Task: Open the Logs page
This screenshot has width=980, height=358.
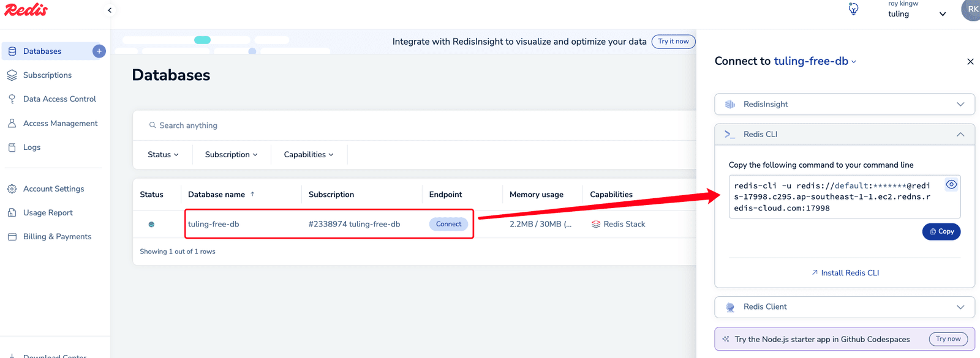Action: (x=32, y=147)
